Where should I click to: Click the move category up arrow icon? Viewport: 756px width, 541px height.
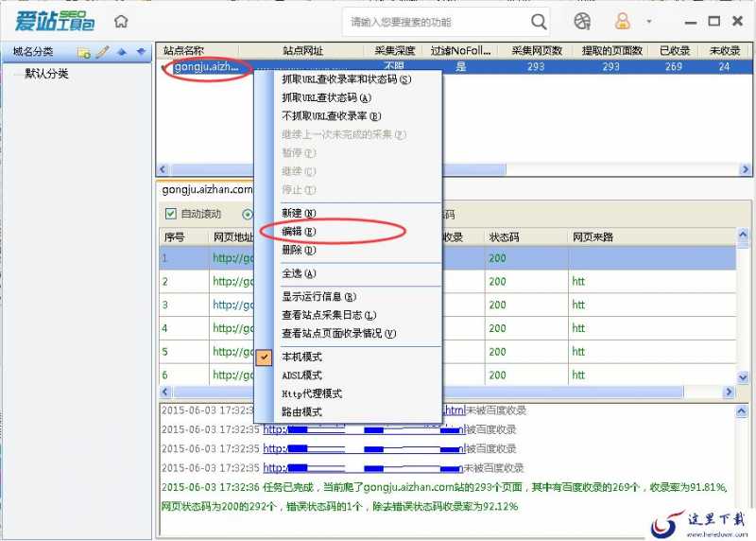pyautogui.click(x=122, y=52)
